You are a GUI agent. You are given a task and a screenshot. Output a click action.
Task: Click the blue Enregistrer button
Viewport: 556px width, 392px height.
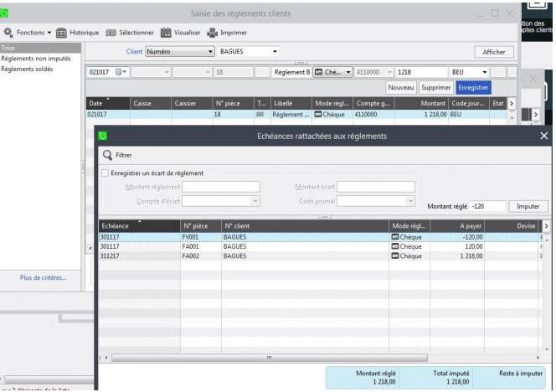474,87
